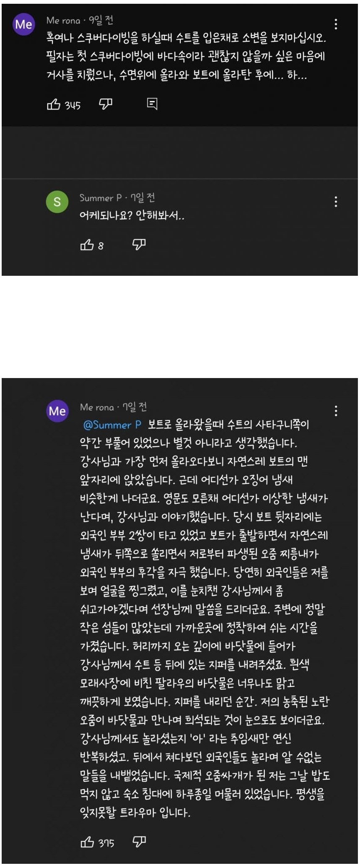This screenshot has width=360, height=868.
Task: Like the top comment by Me rona
Action: point(54,104)
